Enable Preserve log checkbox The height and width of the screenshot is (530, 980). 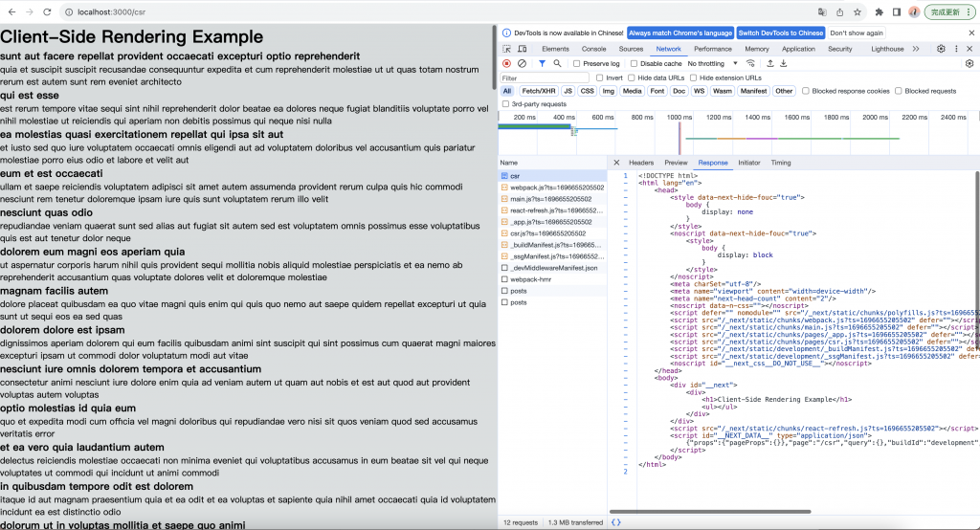click(x=577, y=63)
